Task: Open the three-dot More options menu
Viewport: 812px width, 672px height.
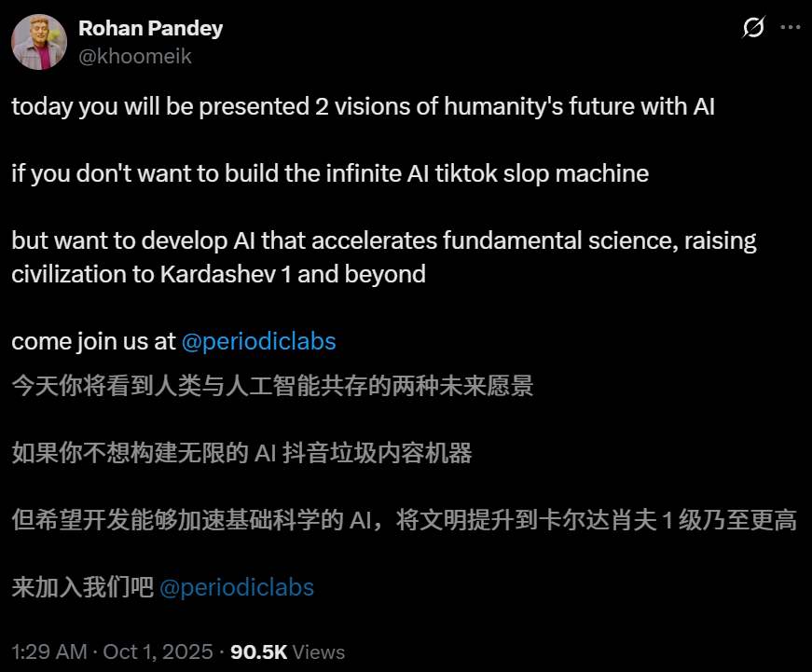Action: tap(791, 28)
